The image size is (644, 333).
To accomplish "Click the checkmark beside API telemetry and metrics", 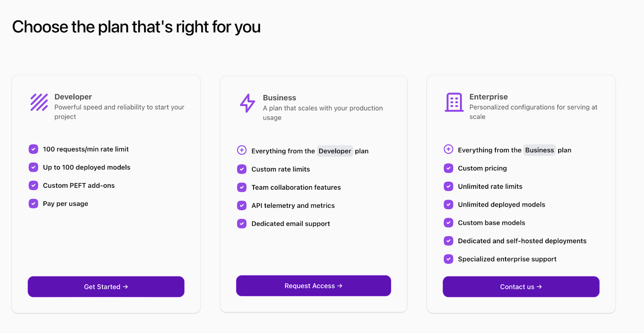I will 242,205.
